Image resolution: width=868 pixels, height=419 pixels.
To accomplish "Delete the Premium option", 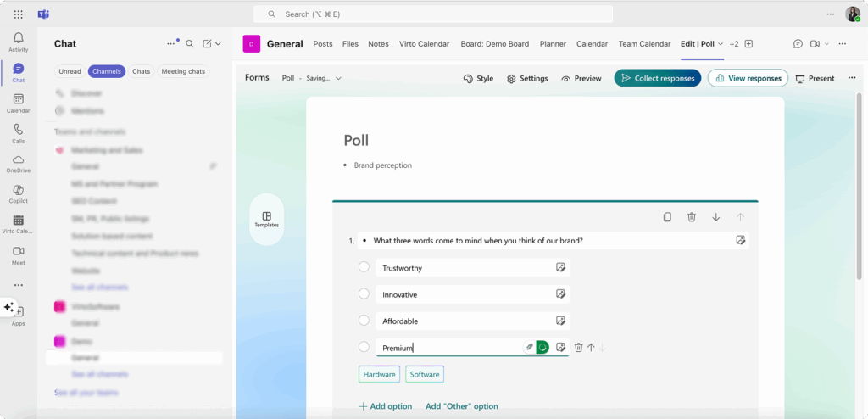I will click(578, 347).
